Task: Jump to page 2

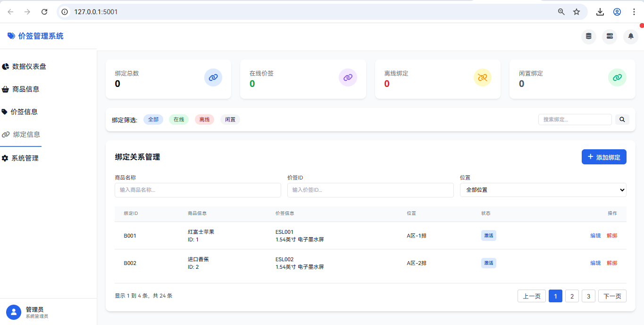Action: [572, 296]
